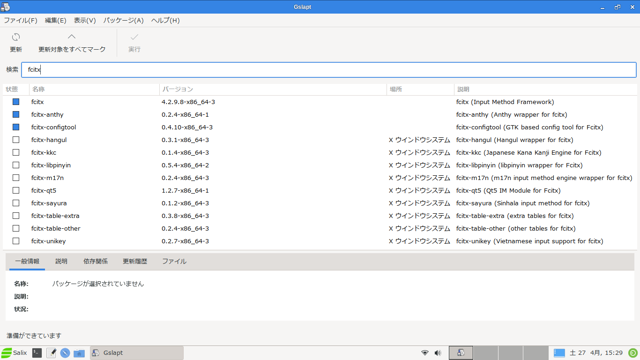Viewport: 640px width, 360px height.
Task: Mark the fcitx-sayura checkbox
Action: (x=16, y=203)
